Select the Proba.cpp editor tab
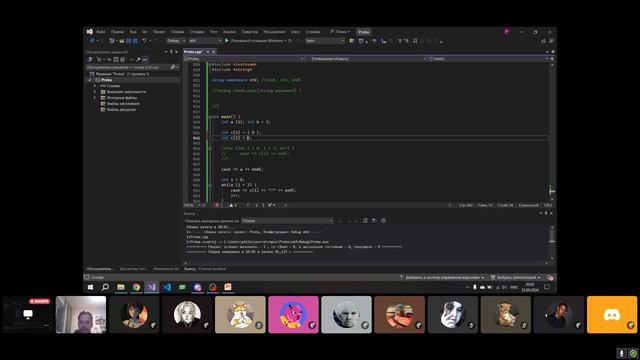Viewport: 640px width, 360px height. pyautogui.click(x=193, y=52)
